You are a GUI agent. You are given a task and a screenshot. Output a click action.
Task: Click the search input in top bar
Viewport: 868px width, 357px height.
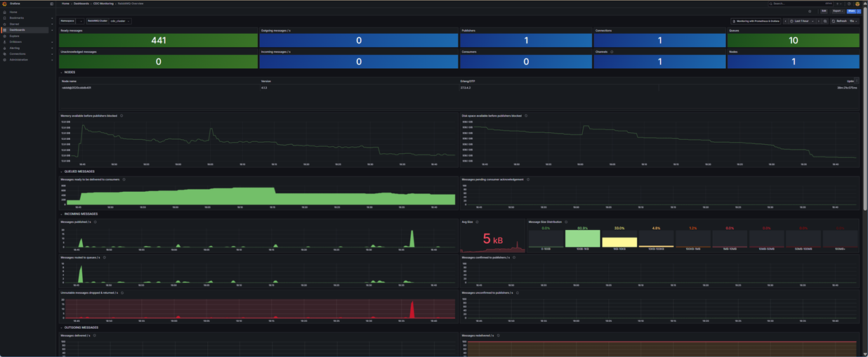(797, 4)
